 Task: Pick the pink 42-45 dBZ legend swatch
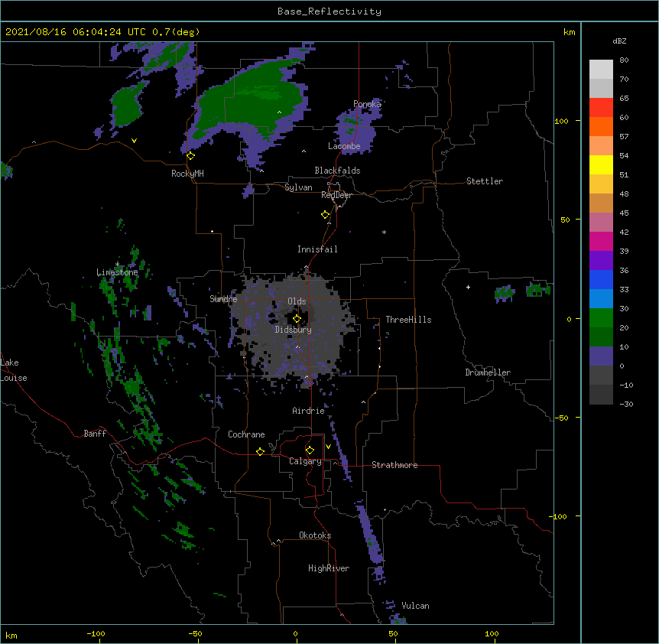click(x=601, y=222)
